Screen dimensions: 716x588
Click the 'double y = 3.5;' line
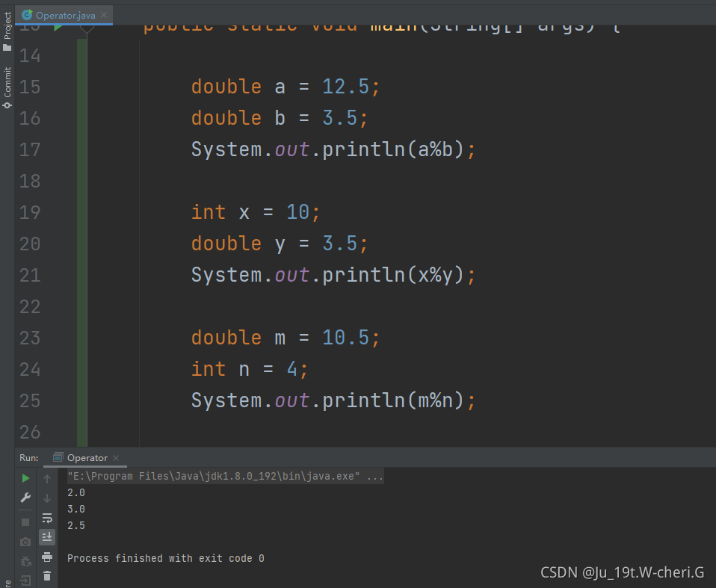280,244
